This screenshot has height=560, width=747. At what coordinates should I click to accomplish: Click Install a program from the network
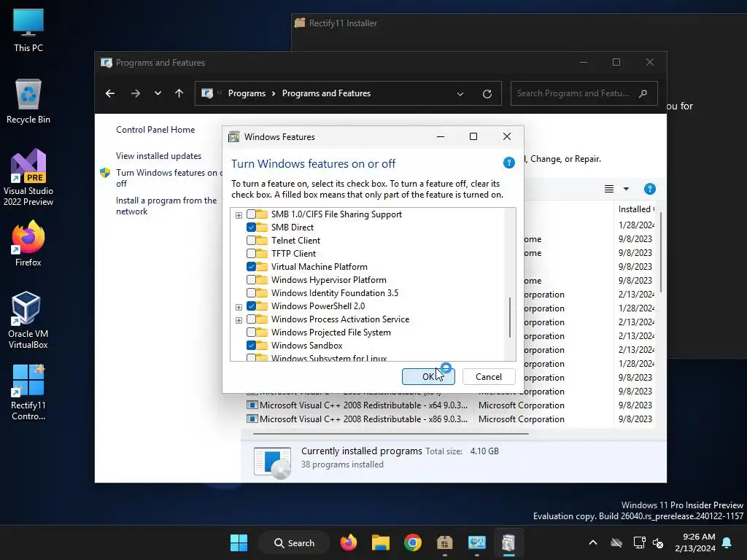(x=166, y=206)
